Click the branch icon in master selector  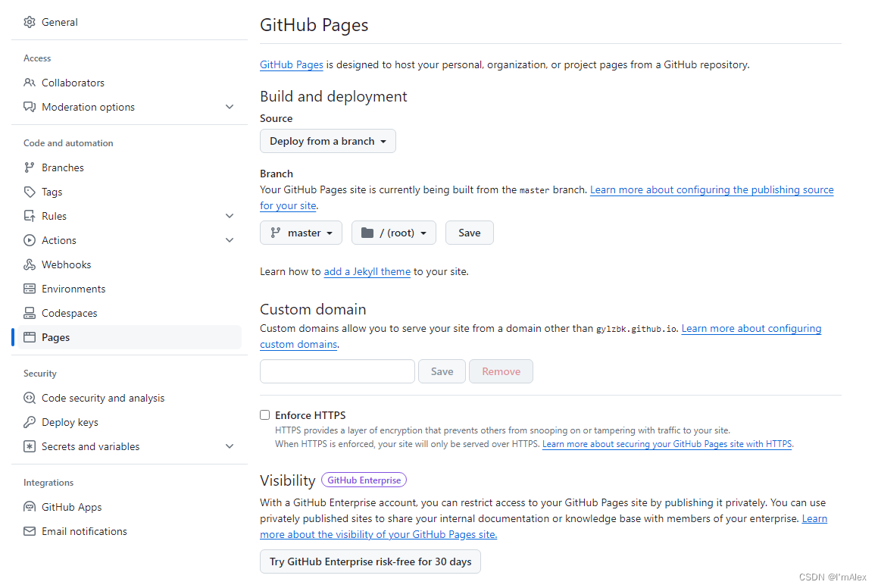(276, 233)
